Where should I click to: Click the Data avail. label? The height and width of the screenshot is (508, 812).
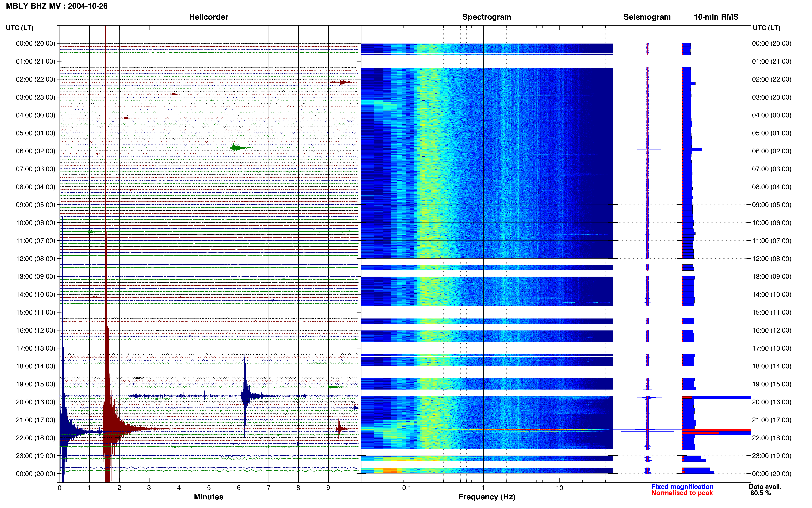coord(765,486)
